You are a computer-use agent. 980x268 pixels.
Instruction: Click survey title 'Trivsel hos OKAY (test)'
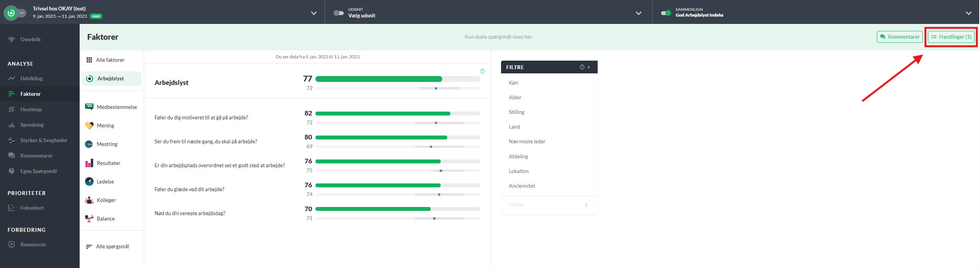(59, 8)
